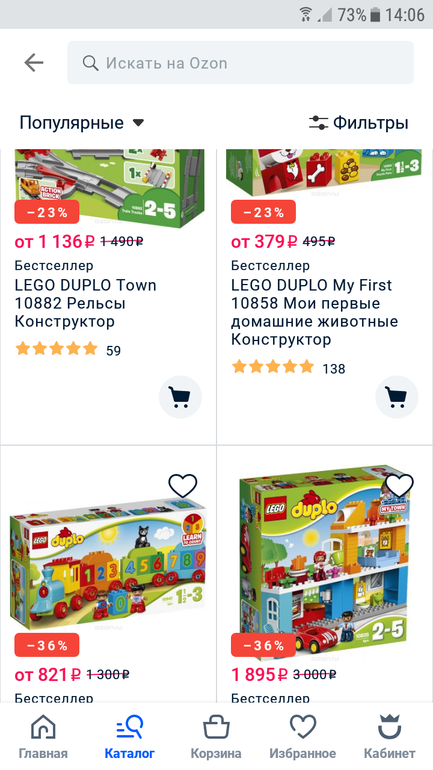Tap the star rating showing 138 reviews
Screen dimensions: 433x770
point(288,367)
